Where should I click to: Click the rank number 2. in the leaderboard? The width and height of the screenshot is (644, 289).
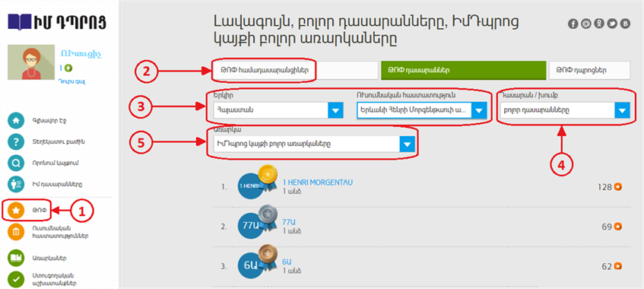[224, 227]
